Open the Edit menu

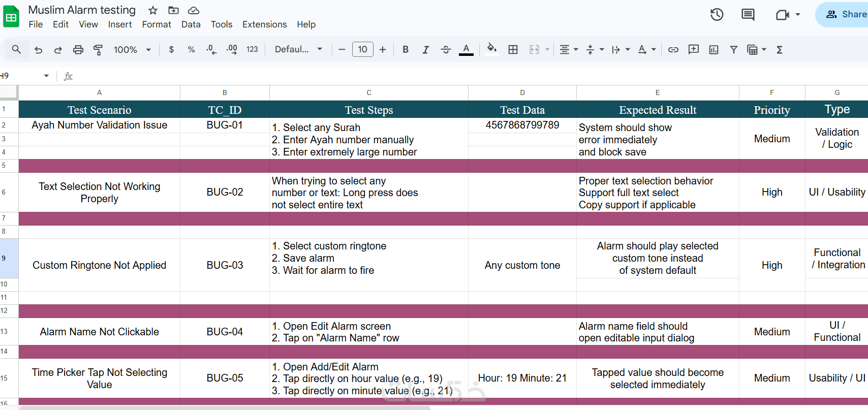click(60, 24)
